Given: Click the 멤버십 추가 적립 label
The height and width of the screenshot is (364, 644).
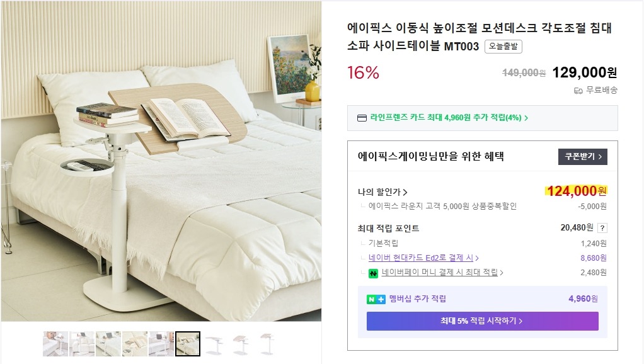Looking at the screenshot, I should pyautogui.click(x=417, y=299).
